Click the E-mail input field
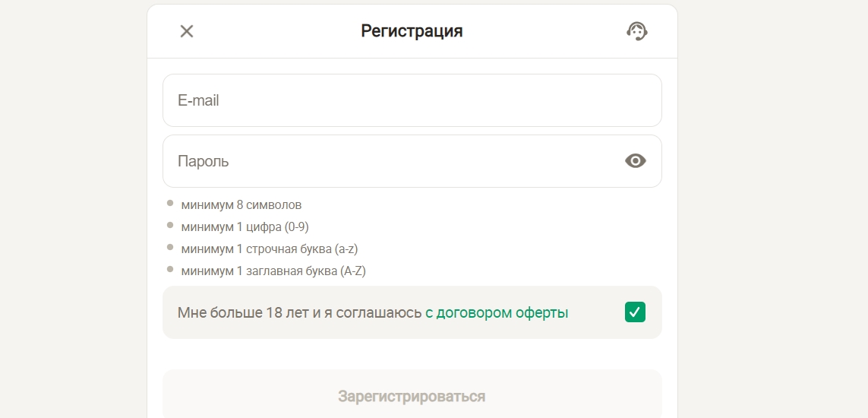The image size is (868, 418). [412, 100]
